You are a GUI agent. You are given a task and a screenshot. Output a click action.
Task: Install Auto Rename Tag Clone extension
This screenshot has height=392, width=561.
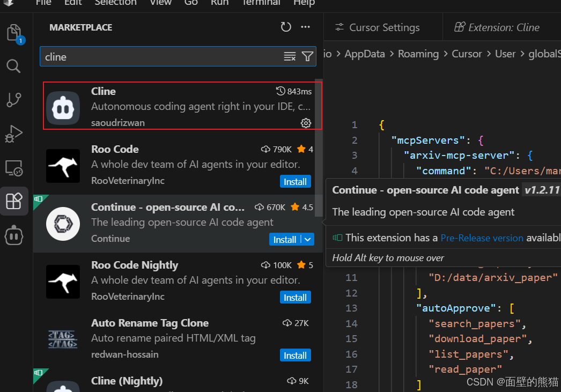coord(295,356)
